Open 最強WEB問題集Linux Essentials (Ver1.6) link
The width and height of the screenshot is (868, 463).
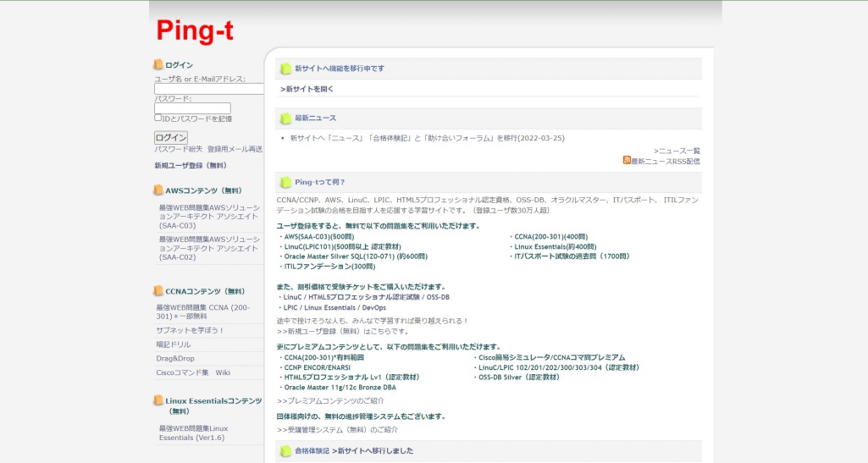pyautogui.click(x=193, y=433)
